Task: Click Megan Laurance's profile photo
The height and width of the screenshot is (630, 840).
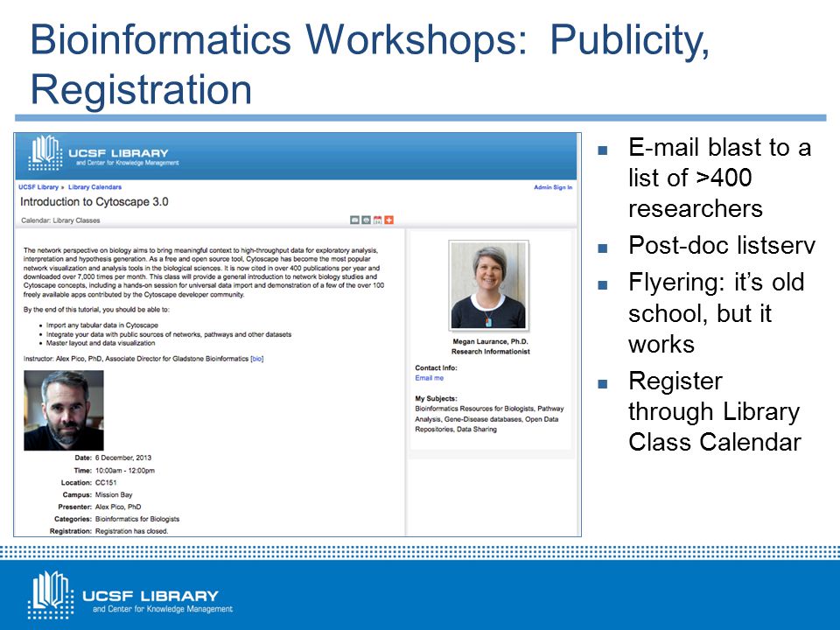Action: click(x=488, y=285)
